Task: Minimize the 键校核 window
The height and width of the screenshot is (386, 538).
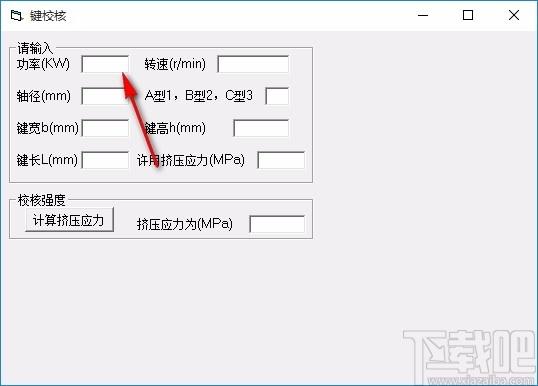Action: pyautogui.click(x=423, y=15)
